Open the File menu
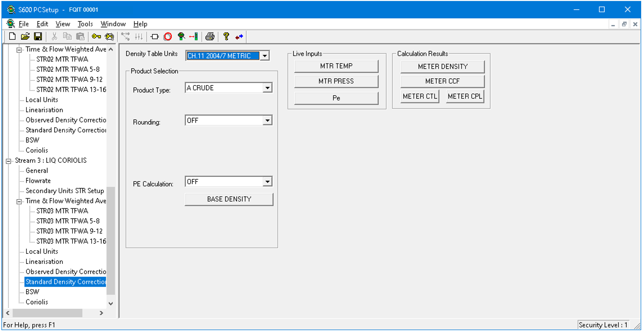 (23, 24)
